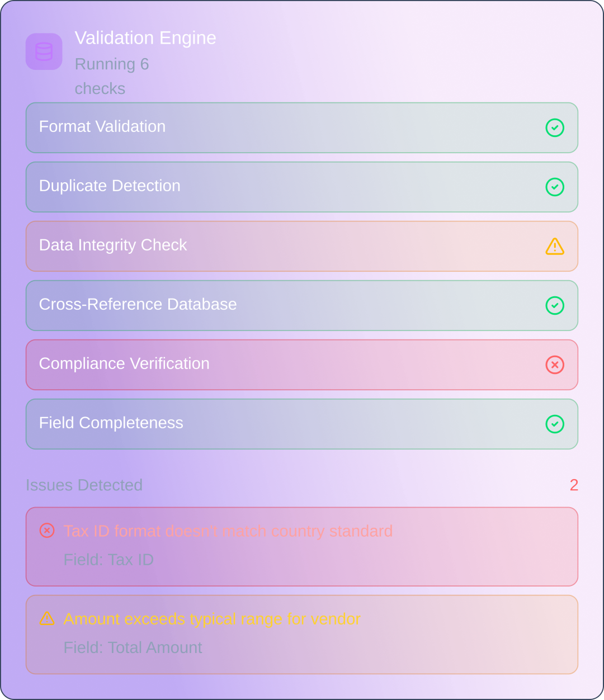604x700 pixels.
Task: Expand the Amount exceeds range issue card
Action: click(302, 634)
